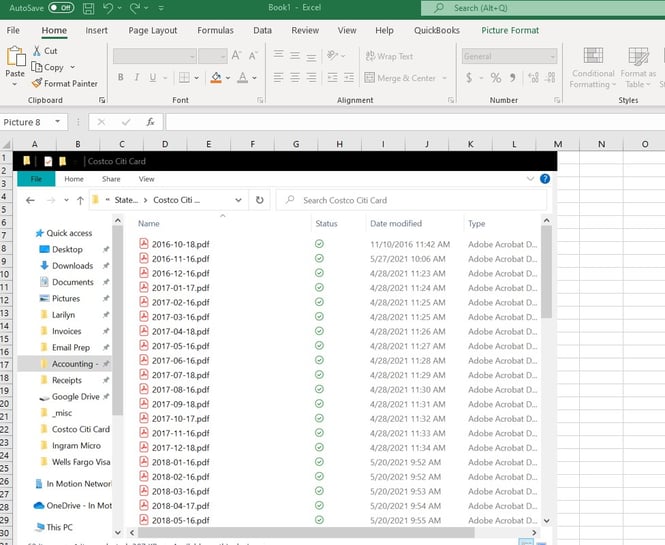This screenshot has height=545, width=665.
Task: Toggle Bold formatting
Action: (x=121, y=78)
